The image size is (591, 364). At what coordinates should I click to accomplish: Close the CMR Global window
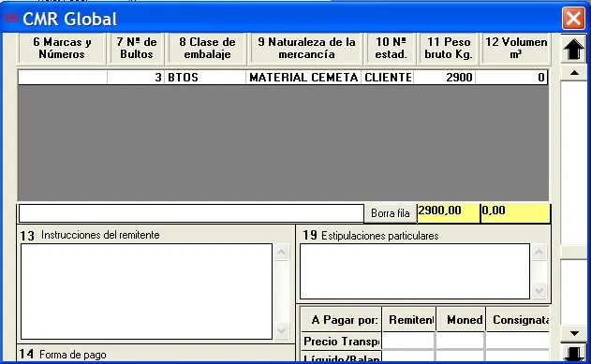[x=573, y=18]
